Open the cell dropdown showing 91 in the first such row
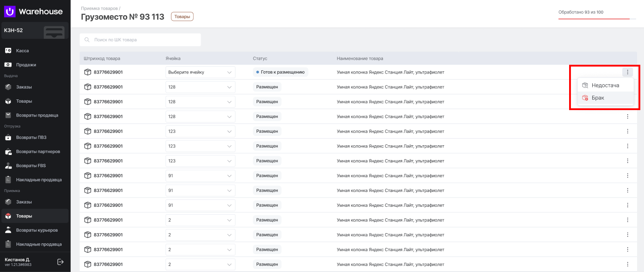Viewport: 644px width, 272px height. pos(200,176)
